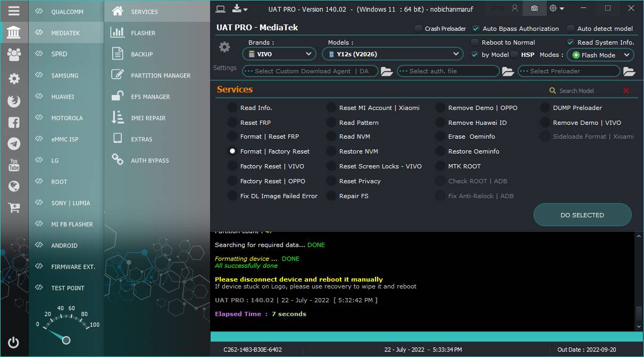This screenshot has width=644, height=357.
Task: Click the globe website sidebar icon
Action: click(x=14, y=186)
